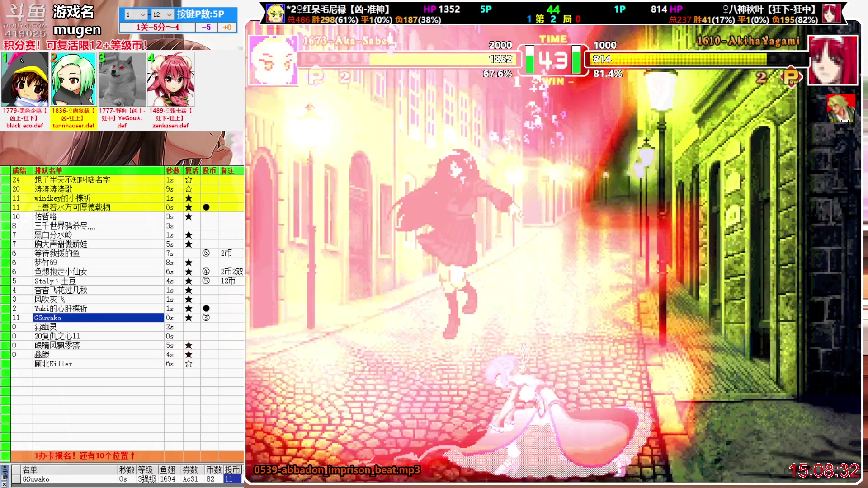The image size is (868, 488).
Task: Click the orange +0 score button
Action: 227,28
